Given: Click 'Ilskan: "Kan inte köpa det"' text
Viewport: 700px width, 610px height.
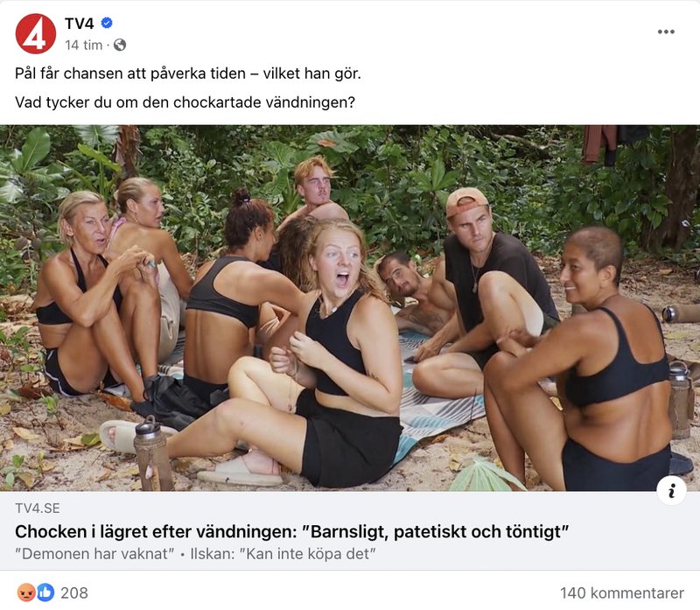Looking at the screenshot, I should pos(283,554).
